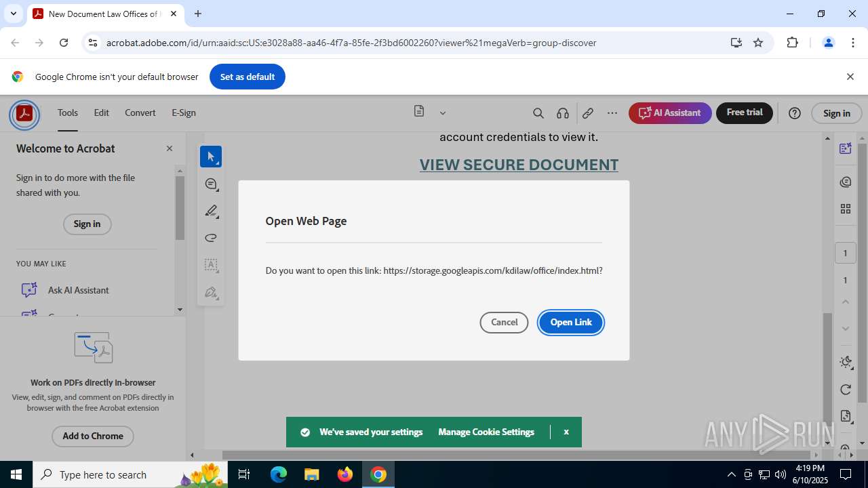
Task: Go to next page arrow
Action: [845, 329]
